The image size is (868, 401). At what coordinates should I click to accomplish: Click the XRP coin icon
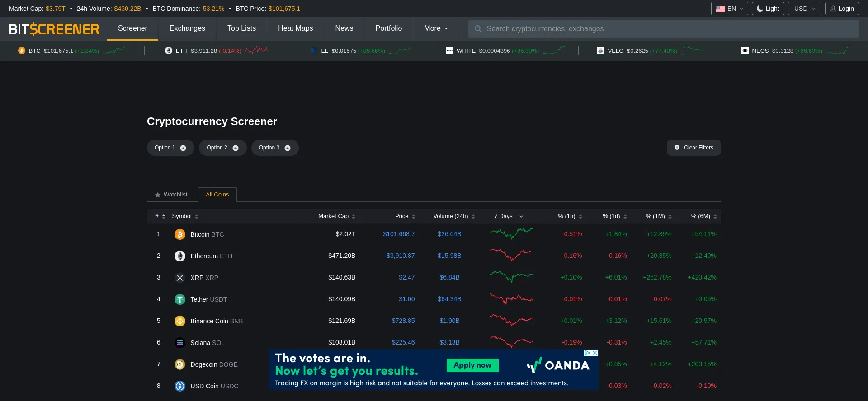coord(180,278)
